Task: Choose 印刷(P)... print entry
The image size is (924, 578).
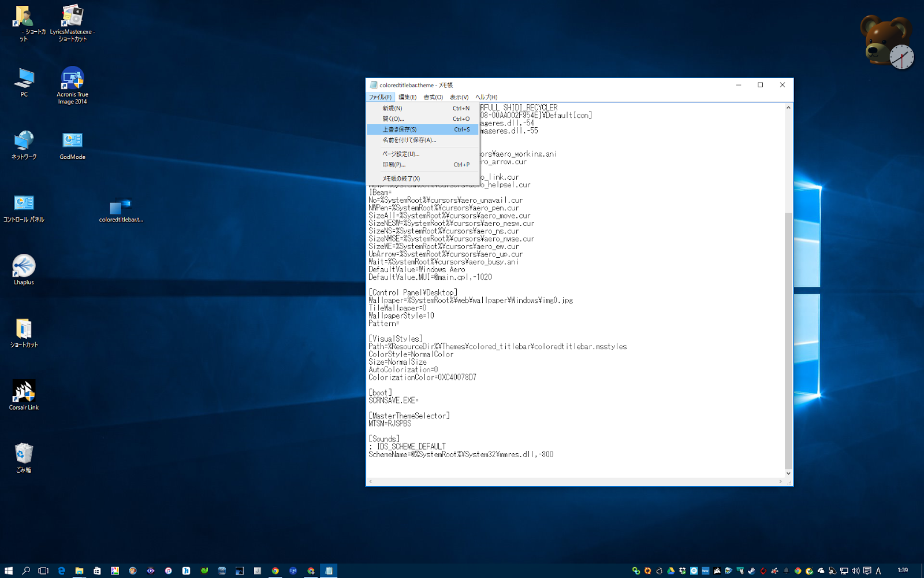Action: point(423,165)
